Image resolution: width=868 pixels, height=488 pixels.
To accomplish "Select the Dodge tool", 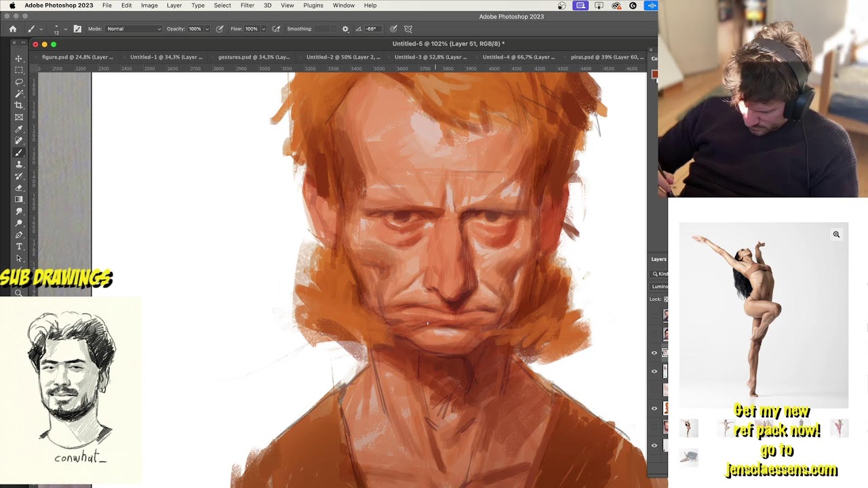I will [19, 223].
